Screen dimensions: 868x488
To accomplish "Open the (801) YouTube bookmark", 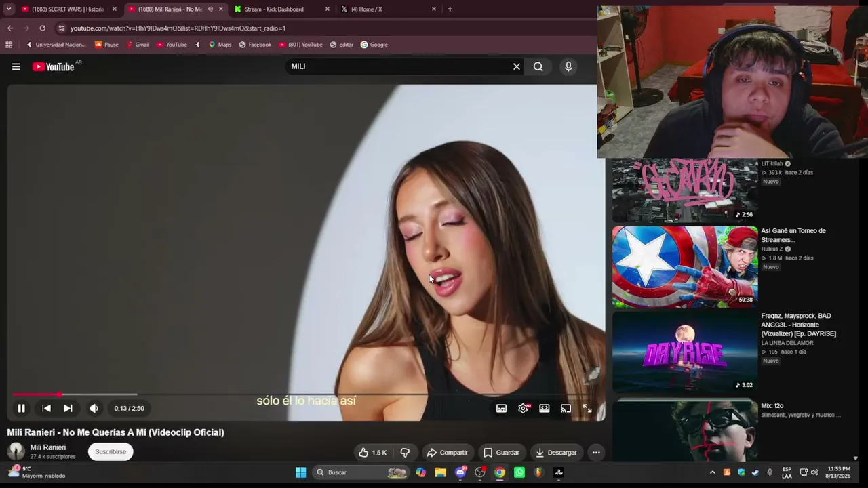I will click(300, 45).
